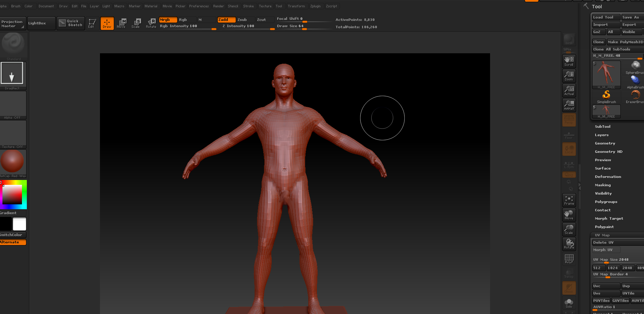The height and width of the screenshot is (314, 644).
Task: Open the Standard brush selector
Action: click(x=13, y=46)
